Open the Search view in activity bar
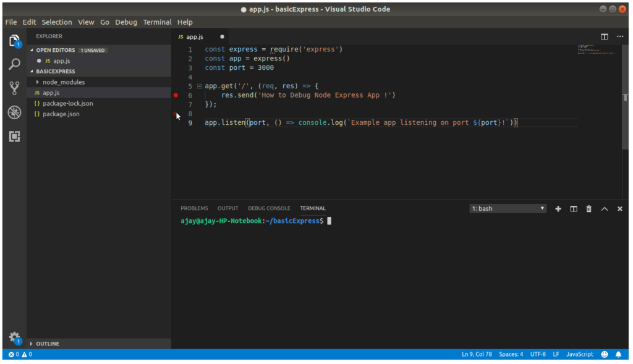 pyautogui.click(x=15, y=64)
